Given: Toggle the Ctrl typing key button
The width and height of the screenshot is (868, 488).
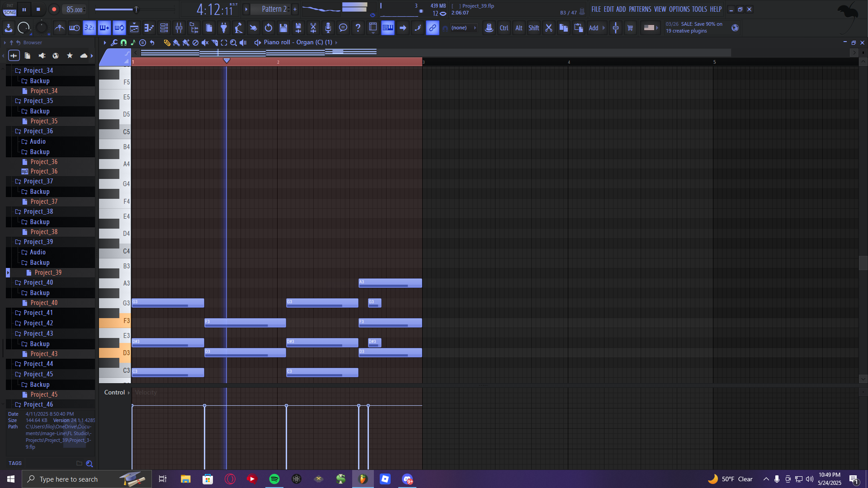Looking at the screenshot, I should pos(504,28).
